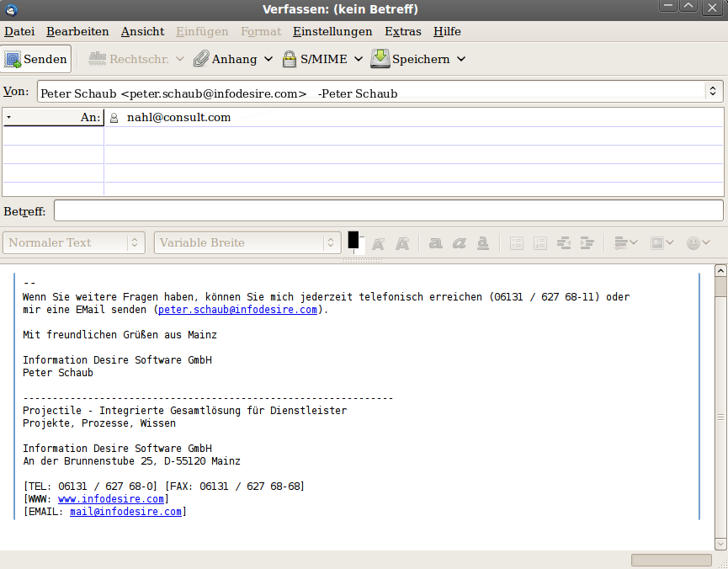Click into the Betreff subject field
Screen dimensions: 728x569
click(388, 210)
